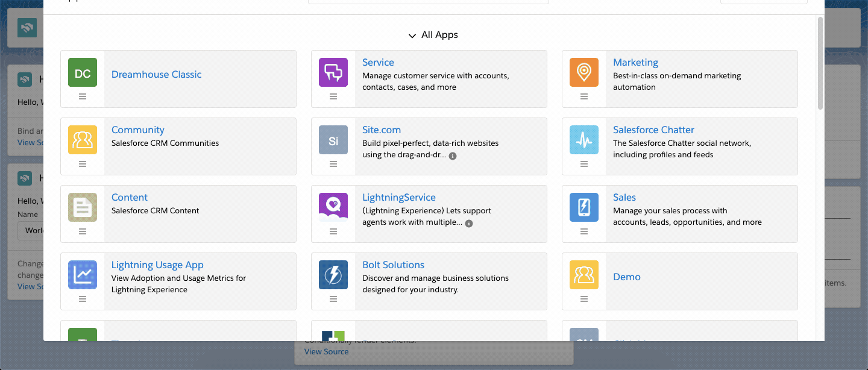Launch the Bolt Solutions app

(x=393, y=265)
